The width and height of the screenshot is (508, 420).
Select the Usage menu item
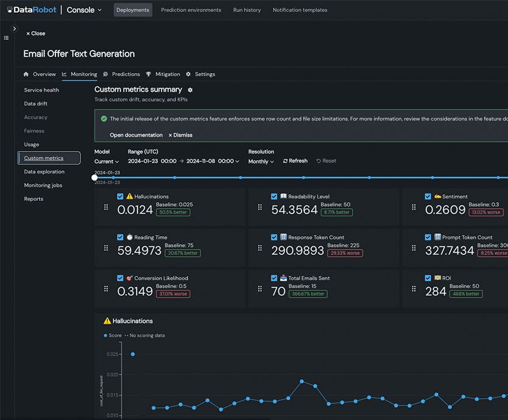click(32, 144)
